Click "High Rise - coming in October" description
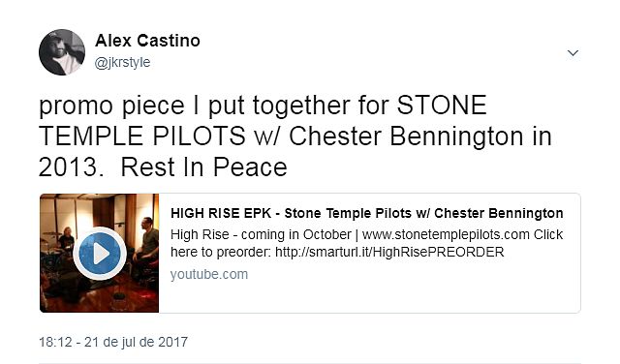The height and width of the screenshot is (364, 620). point(261,234)
